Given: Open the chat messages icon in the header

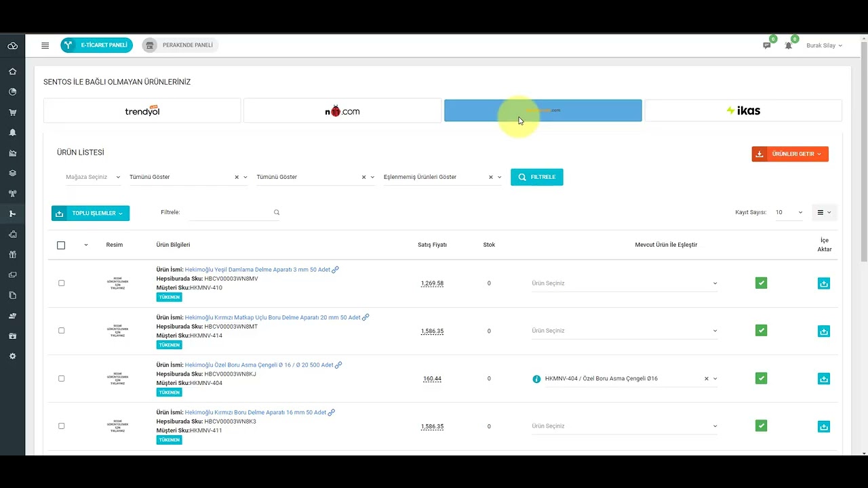Looking at the screenshot, I should pos(767,45).
